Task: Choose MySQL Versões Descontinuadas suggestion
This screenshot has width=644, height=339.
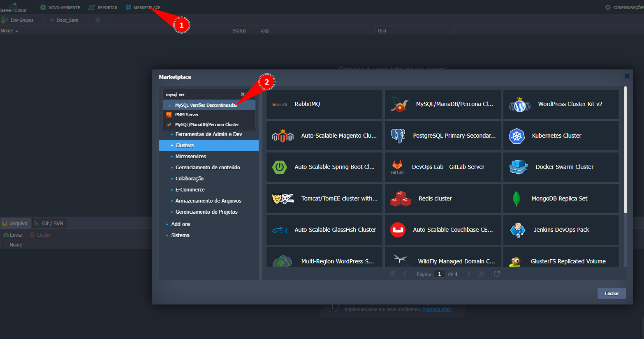Action: [206, 105]
